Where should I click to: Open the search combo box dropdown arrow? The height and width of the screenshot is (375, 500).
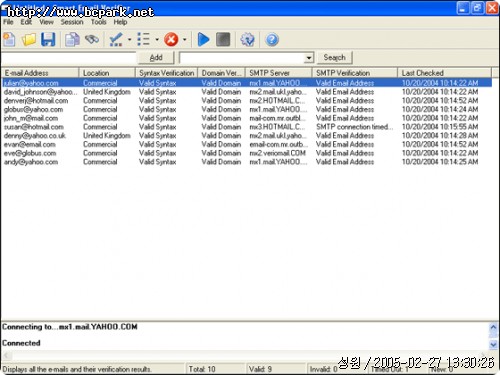(x=309, y=58)
